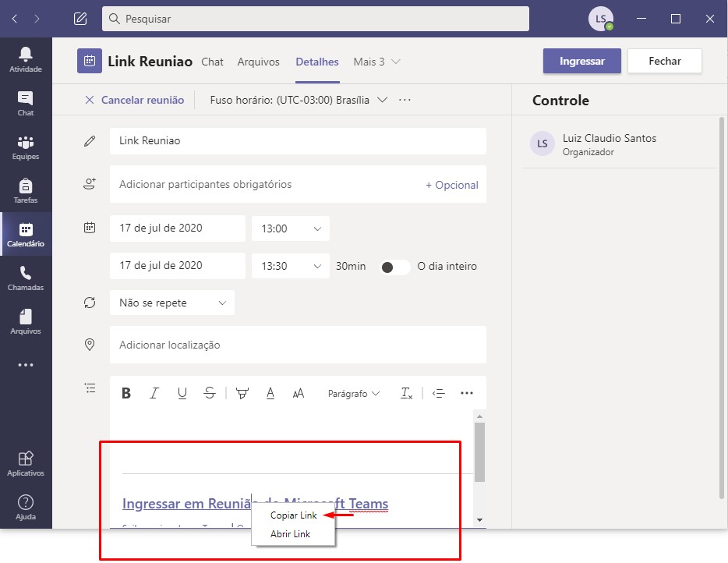Viewport: 728px width, 563px height.
Task: Click the Pesquisar search box
Action: click(x=315, y=19)
